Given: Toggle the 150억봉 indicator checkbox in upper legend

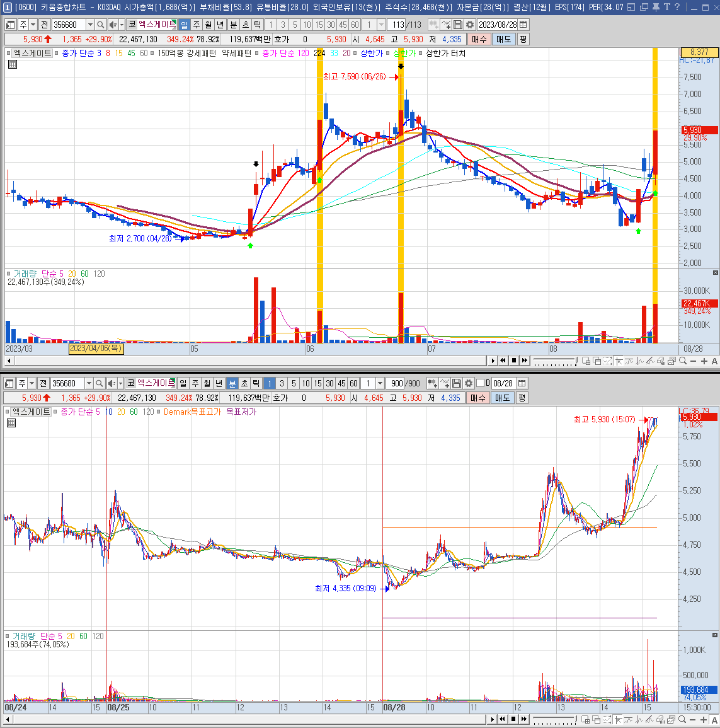Looking at the screenshot, I should (152, 54).
